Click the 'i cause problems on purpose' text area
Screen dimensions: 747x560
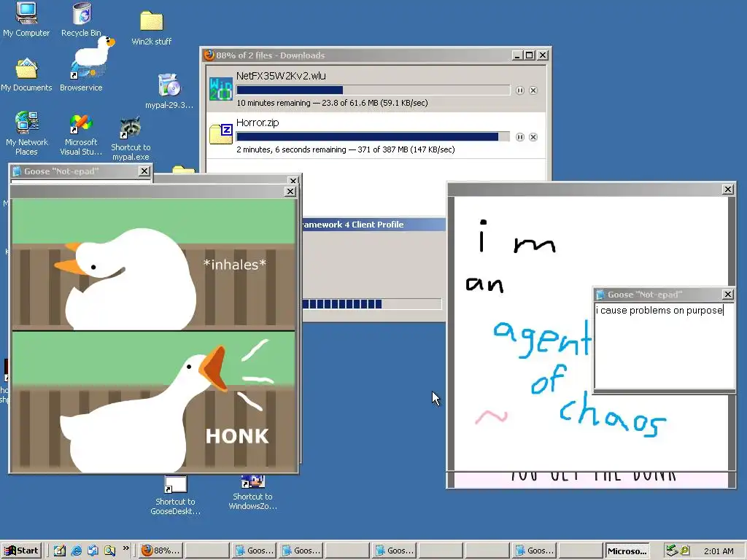coord(664,346)
